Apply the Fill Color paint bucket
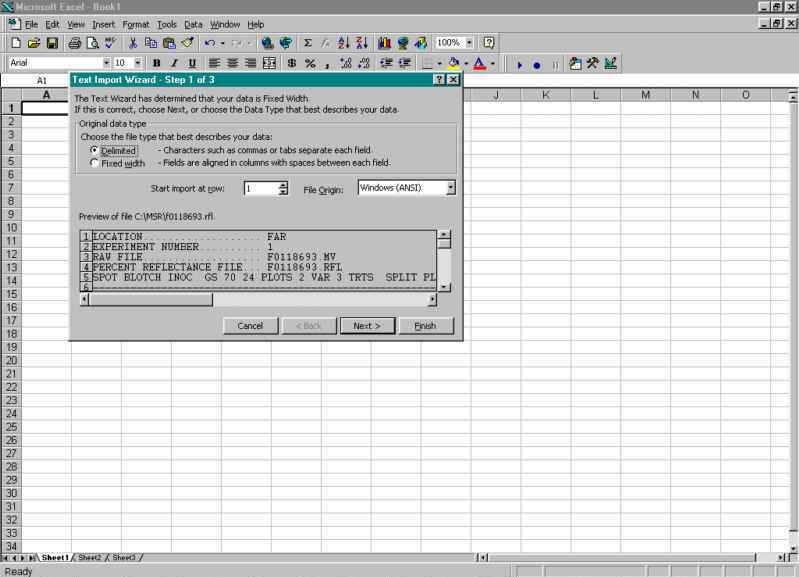Viewport: 799px width, 577px height. pyautogui.click(x=454, y=63)
